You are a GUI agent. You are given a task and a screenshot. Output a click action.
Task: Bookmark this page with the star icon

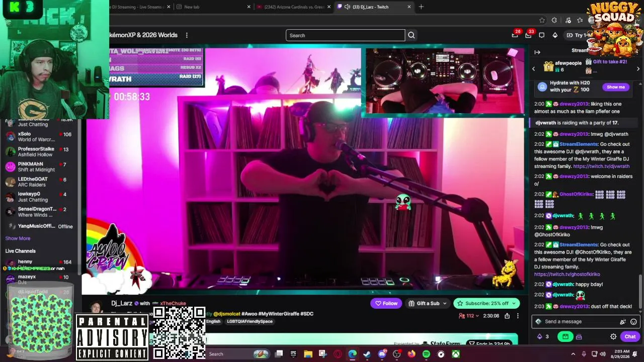tap(542, 20)
